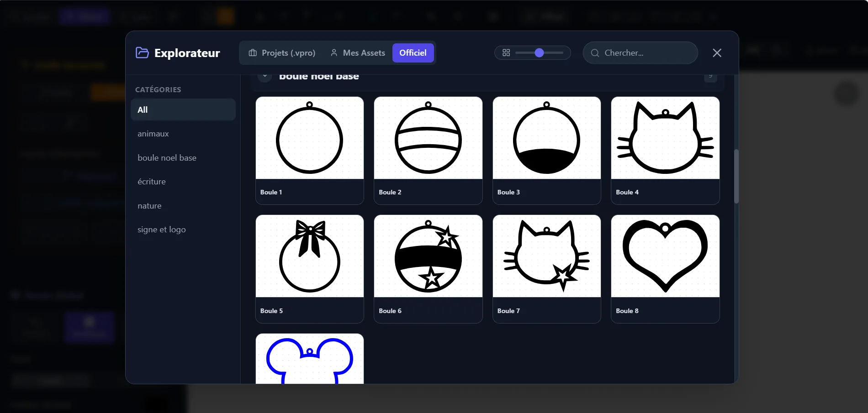Viewport: 868px width, 413px height.
Task: Open the signe et logo category
Action: [x=162, y=230]
